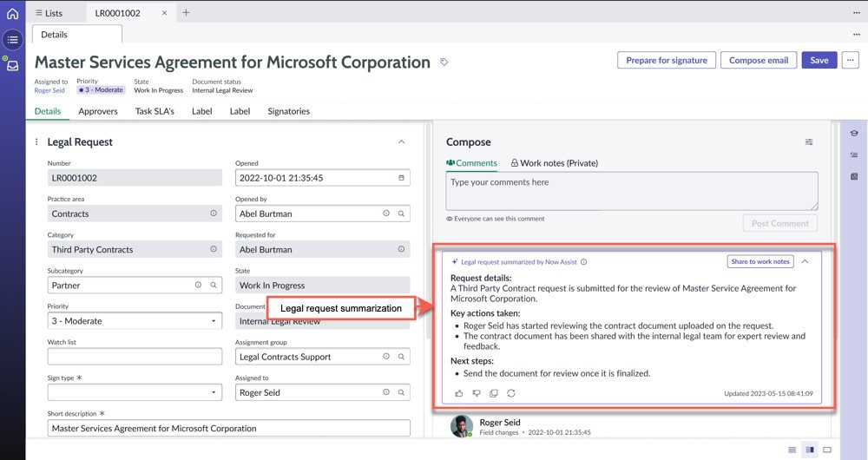The image size is (868, 460).
Task: Give thumbs up to the summary
Action: (x=459, y=393)
